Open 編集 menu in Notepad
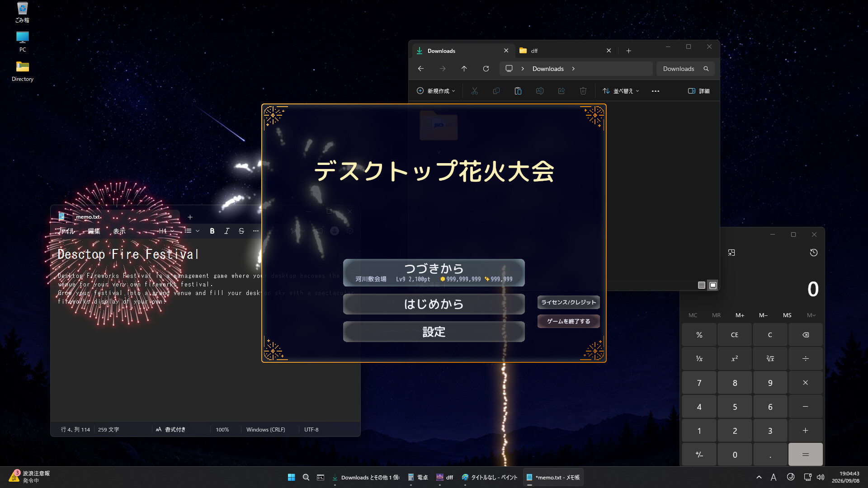 (x=94, y=231)
